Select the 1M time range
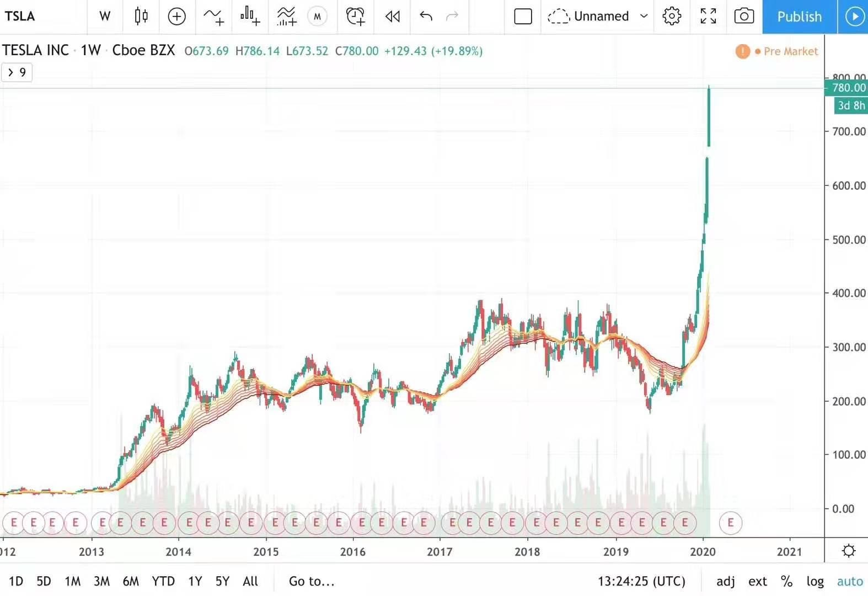The image size is (868, 596). coord(72,581)
